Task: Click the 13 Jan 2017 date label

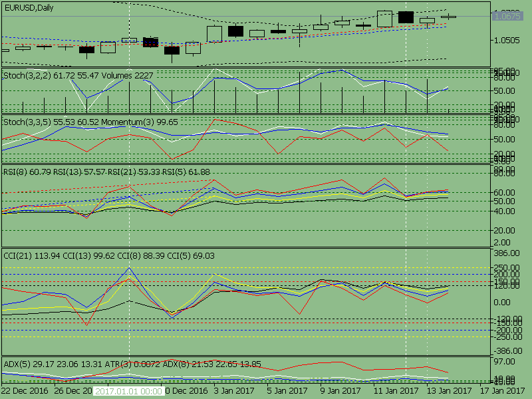Action: tap(450, 391)
